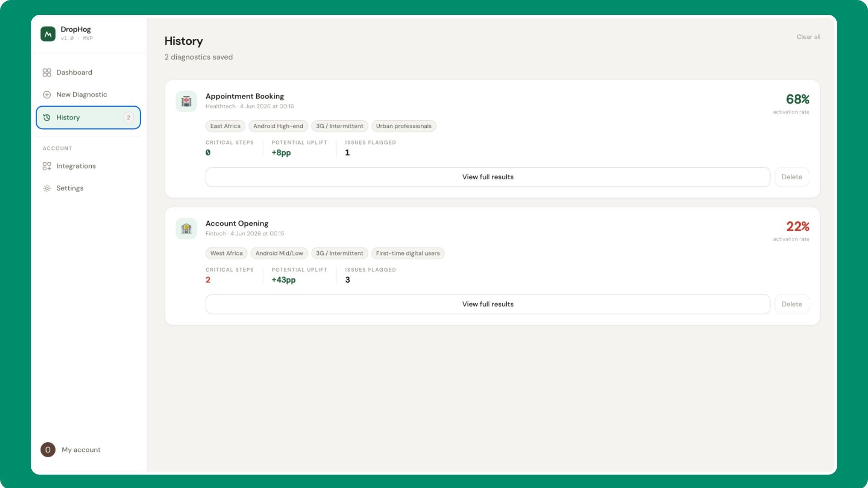Viewport: 868px width, 488px height.
Task: Go to Integrations page
Action: (88, 166)
